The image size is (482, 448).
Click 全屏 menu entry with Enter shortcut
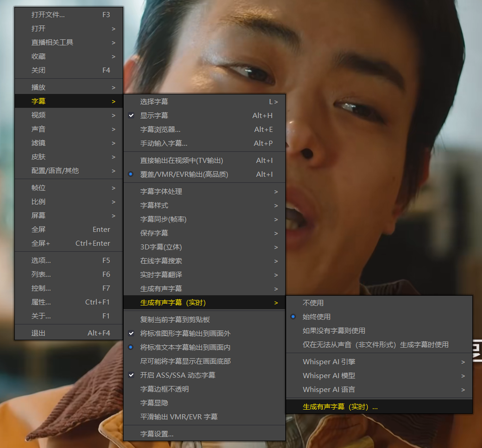[69, 230]
